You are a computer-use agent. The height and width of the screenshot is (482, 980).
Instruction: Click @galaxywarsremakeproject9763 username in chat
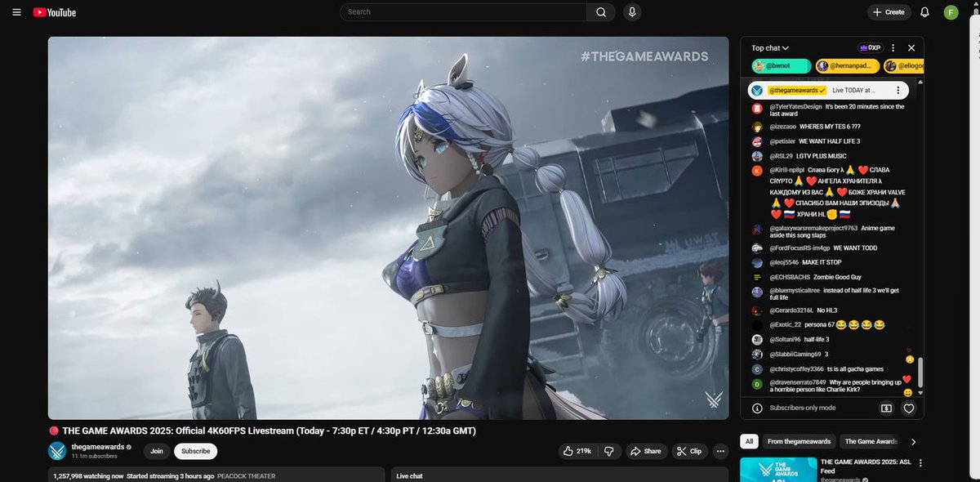pyautogui.click(x=813, y=228)
